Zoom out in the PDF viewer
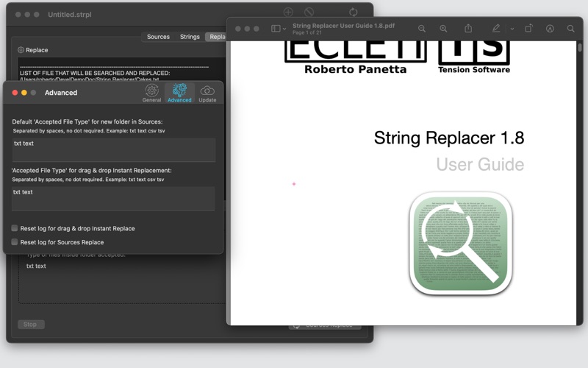Viewport: 588px width, 368px height. pyautogui.click(x=422, y=29)
